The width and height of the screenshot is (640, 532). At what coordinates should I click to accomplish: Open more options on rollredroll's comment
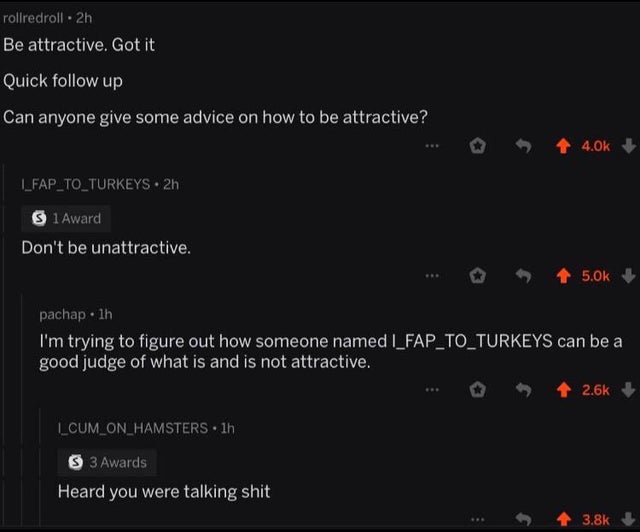click(x=431, y=145)
